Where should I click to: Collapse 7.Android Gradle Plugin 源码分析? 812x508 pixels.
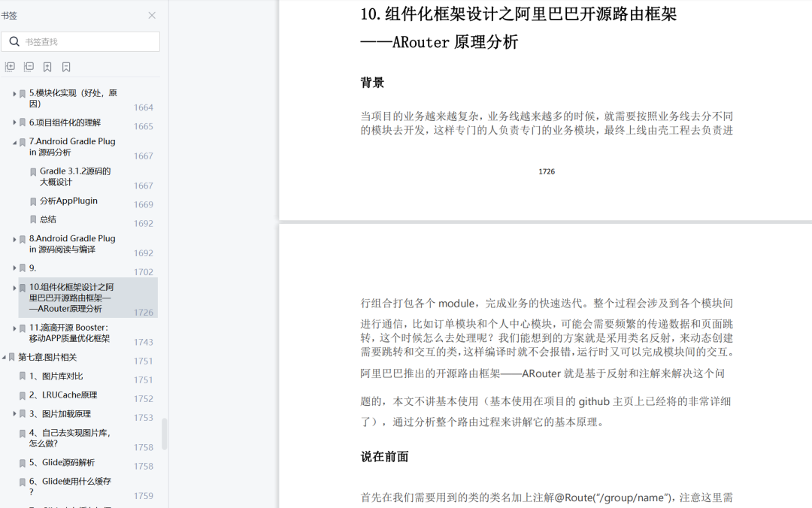pyautogui.click(x=14, y=142)
